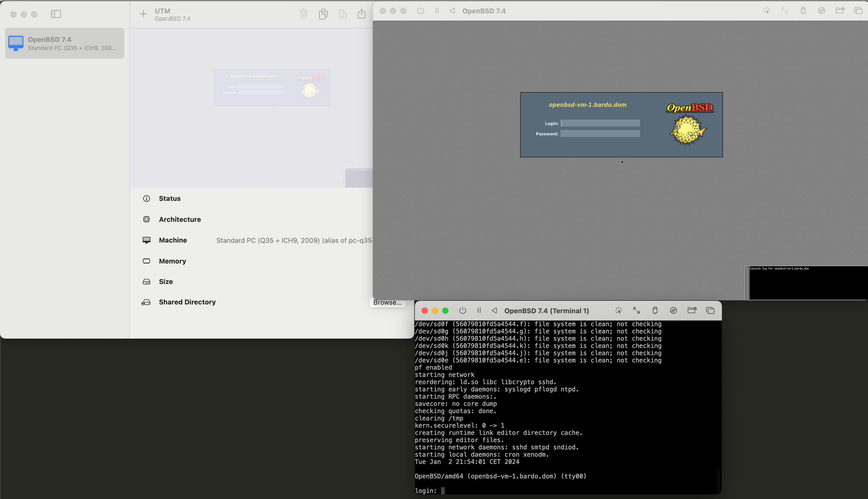Click 'OpenBSD 7.4 (Terminal 1)' window title
868x499 pixels.
click(546, 311)
